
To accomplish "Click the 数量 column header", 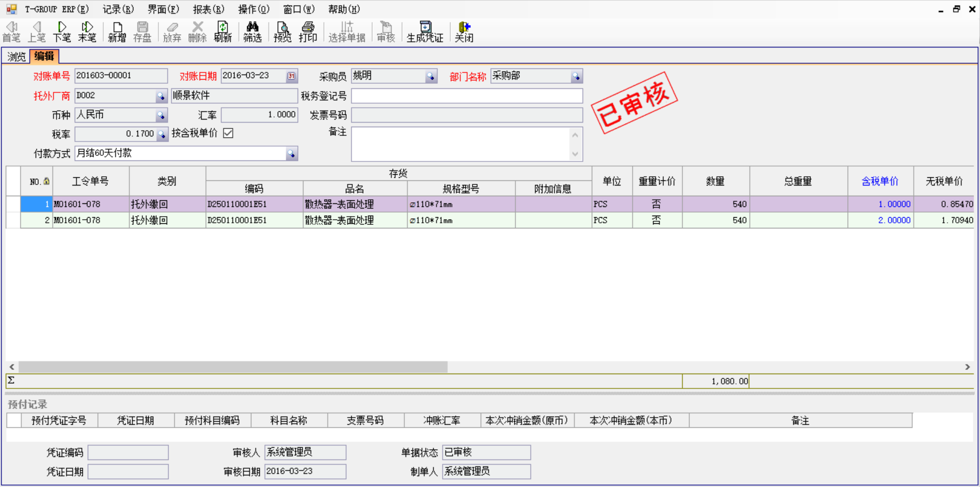I will coord(715,181).
